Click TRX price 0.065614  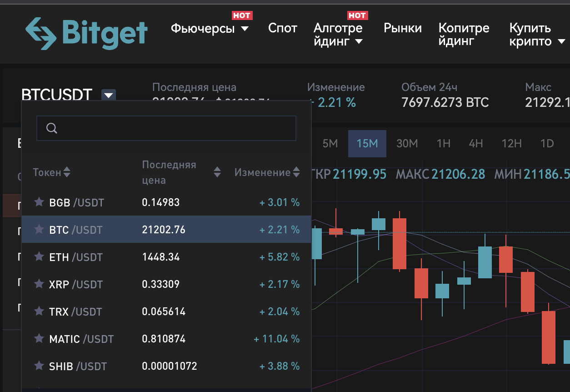(164, 312)
